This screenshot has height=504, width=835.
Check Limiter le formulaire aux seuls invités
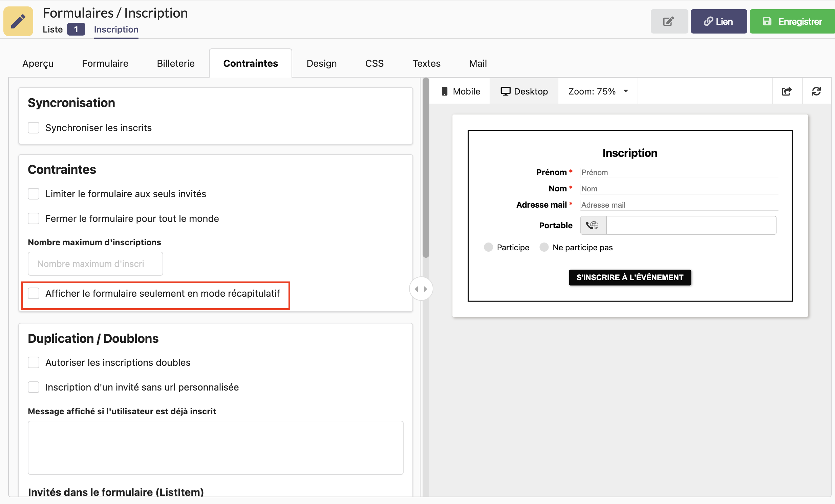34,194
